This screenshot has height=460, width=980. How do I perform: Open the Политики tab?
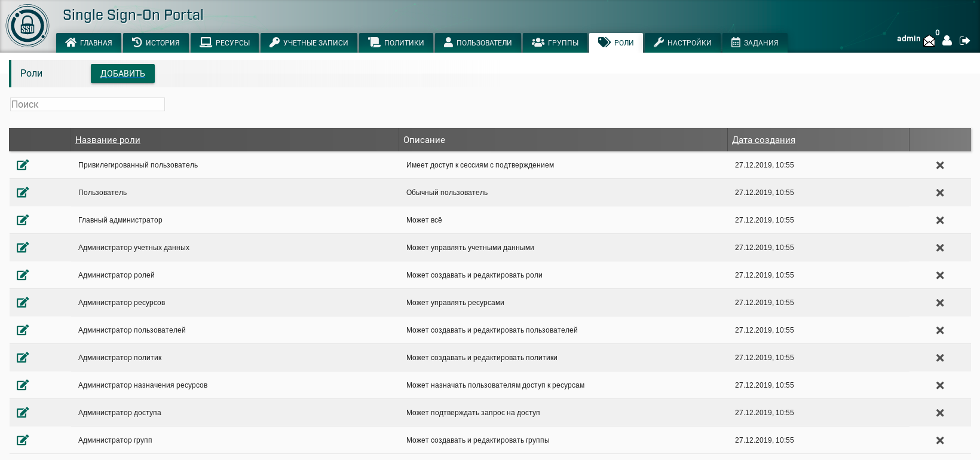(x=396, y=42)
